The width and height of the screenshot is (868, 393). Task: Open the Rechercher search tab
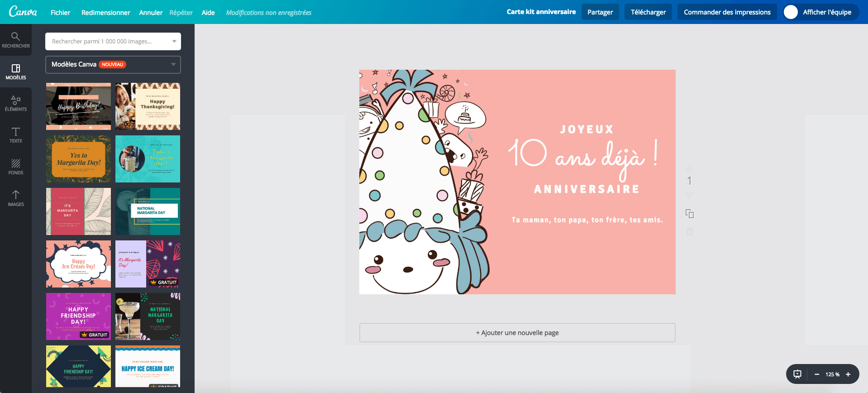click(16, 40)
